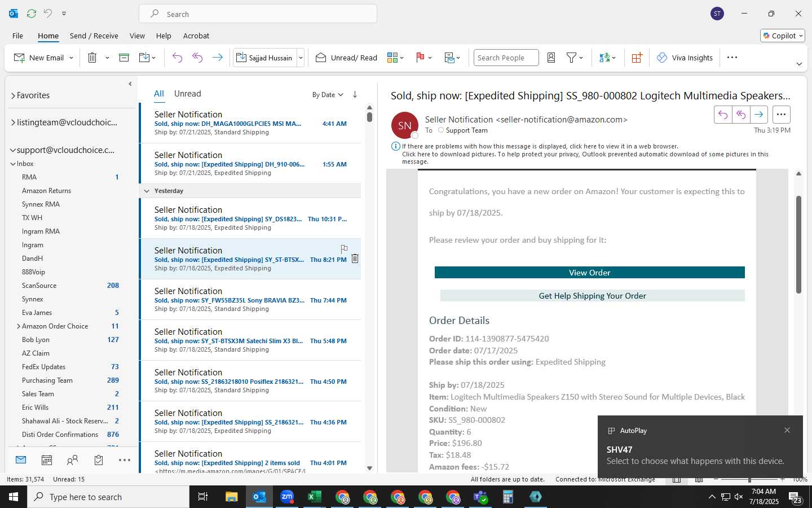Click Reply in the reading pane header

coord(723,115)
